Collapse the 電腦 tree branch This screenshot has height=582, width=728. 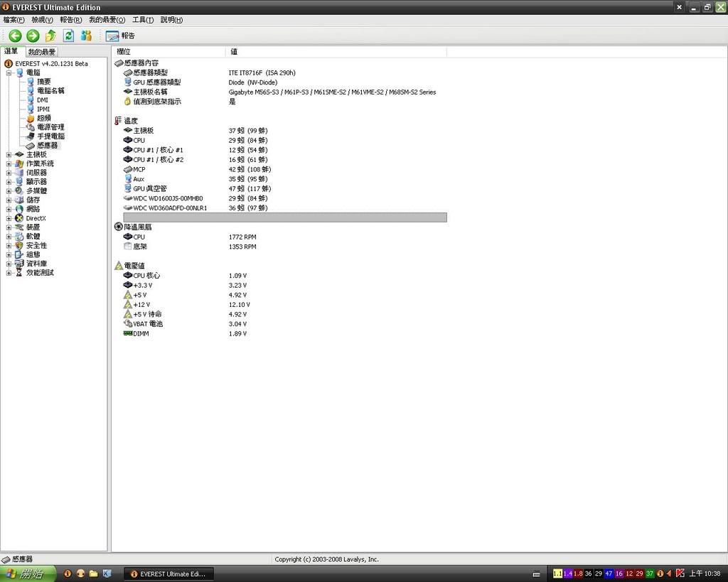pos(9,73)
